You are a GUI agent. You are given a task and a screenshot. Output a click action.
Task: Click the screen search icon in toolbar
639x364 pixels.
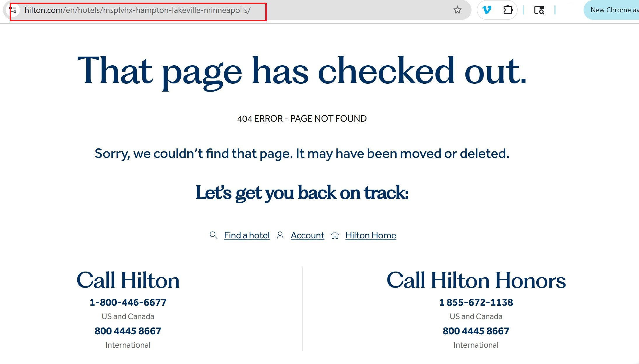point(539,10)
